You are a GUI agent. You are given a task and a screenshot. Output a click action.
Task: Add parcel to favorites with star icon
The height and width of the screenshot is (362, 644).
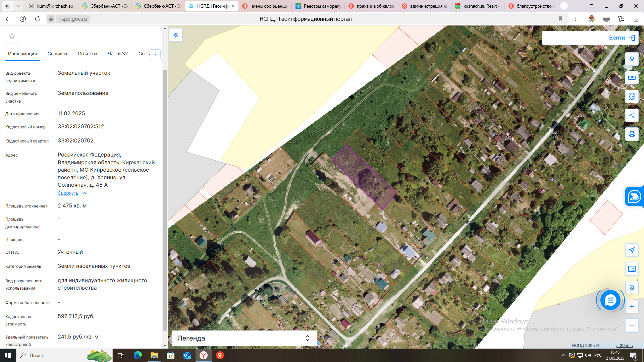pyautogui.click(x=12, y=36)
